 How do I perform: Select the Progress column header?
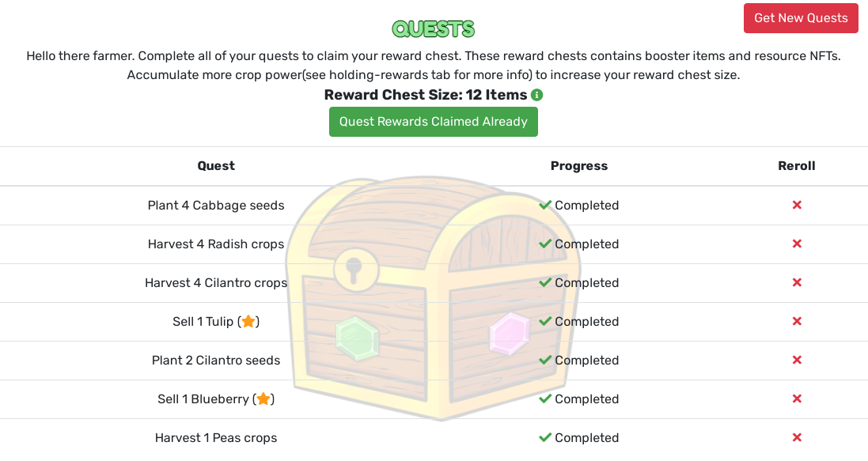click(x=579, y=166)
